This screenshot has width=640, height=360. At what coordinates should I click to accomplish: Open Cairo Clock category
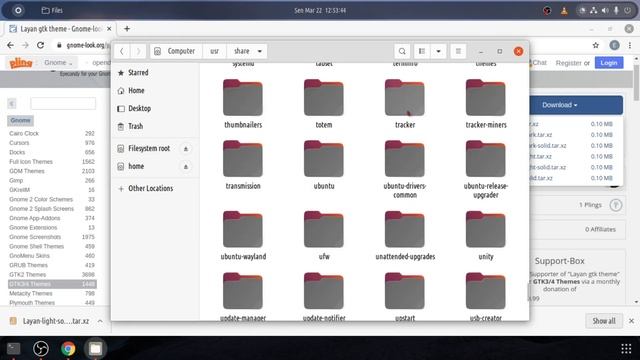[24, 133]
